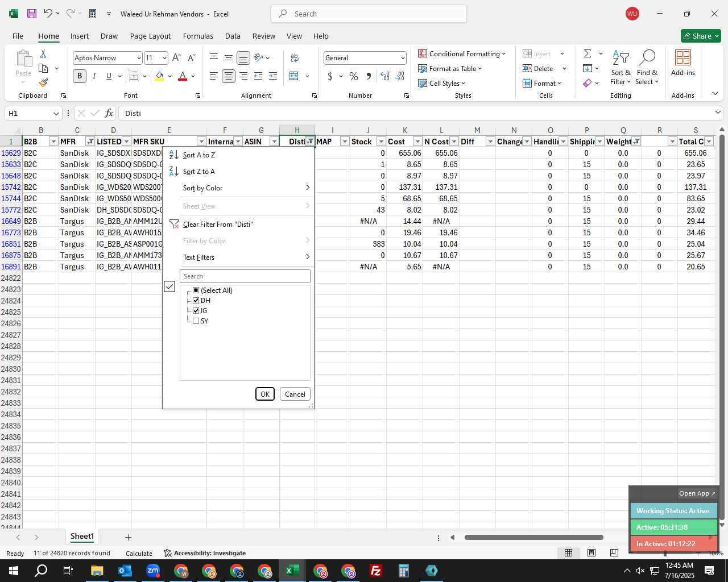This screenshot has width=728, height=582.
Task: Click Accessibility: Investigate in status bar
Action: pyautogui.click(x=205, y=553)
